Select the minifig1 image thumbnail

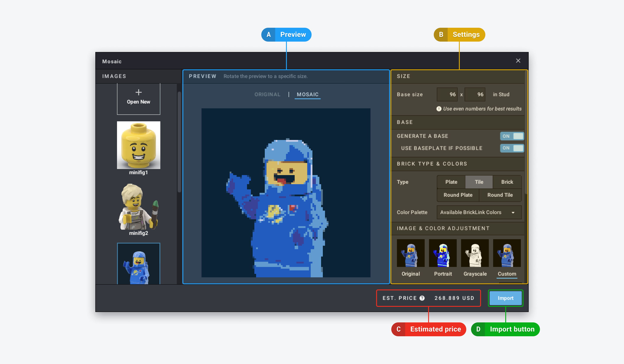click(138, 145)
